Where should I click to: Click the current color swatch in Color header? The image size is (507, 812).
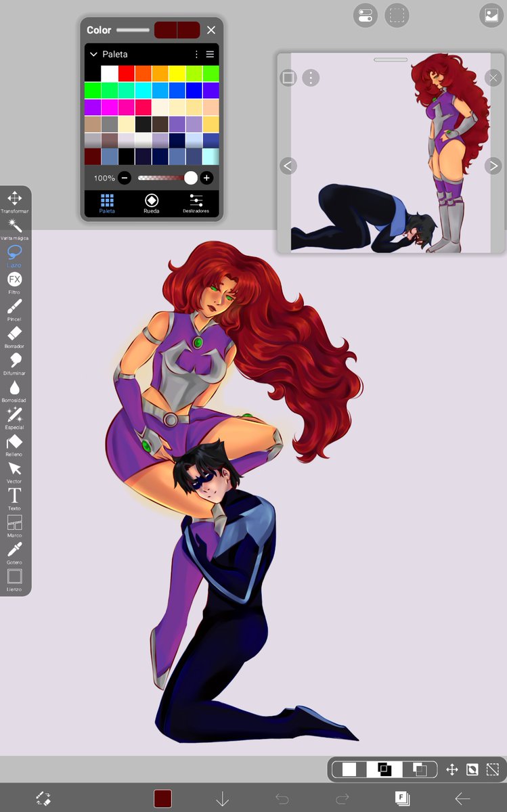pos(177,30)
